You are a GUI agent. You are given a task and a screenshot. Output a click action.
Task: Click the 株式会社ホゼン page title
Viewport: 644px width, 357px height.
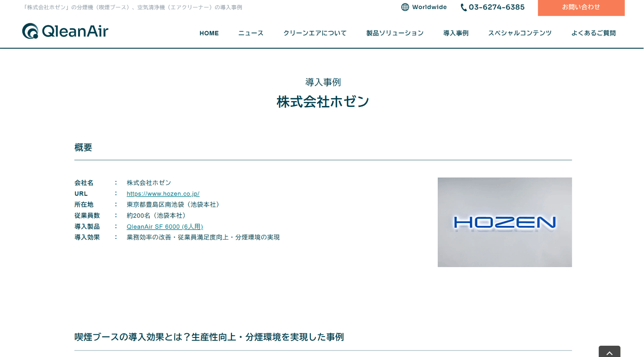coord(323,102)
